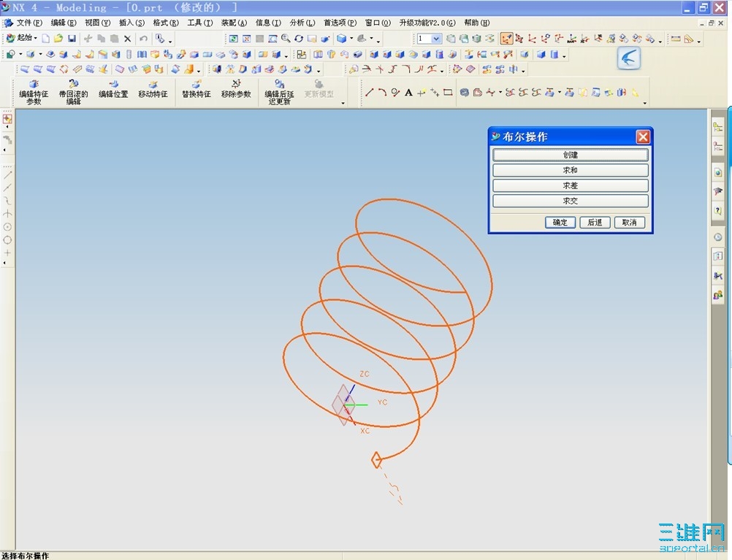
Task: Select the Text 'A' tool
Action: click(408, 93)
